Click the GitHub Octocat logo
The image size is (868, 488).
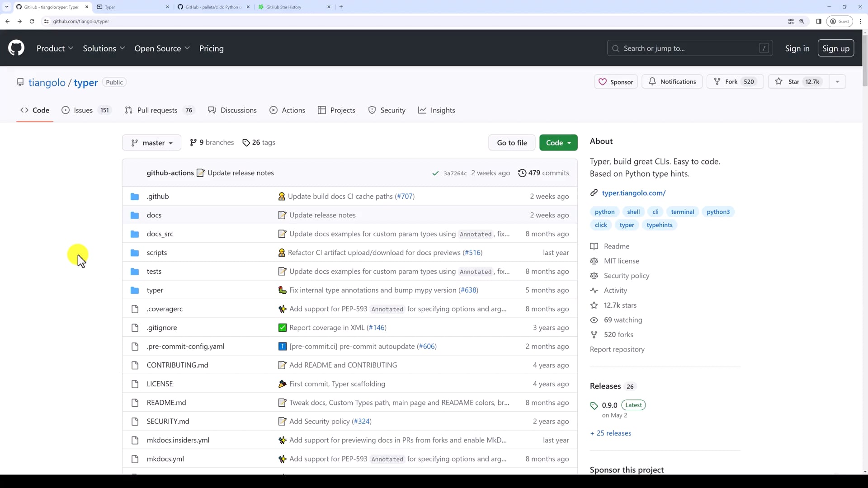(16, 48)
